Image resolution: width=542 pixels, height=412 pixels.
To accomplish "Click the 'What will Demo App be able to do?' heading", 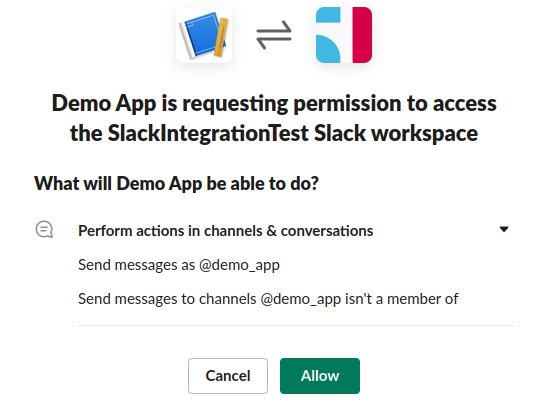I will (176, 183).
